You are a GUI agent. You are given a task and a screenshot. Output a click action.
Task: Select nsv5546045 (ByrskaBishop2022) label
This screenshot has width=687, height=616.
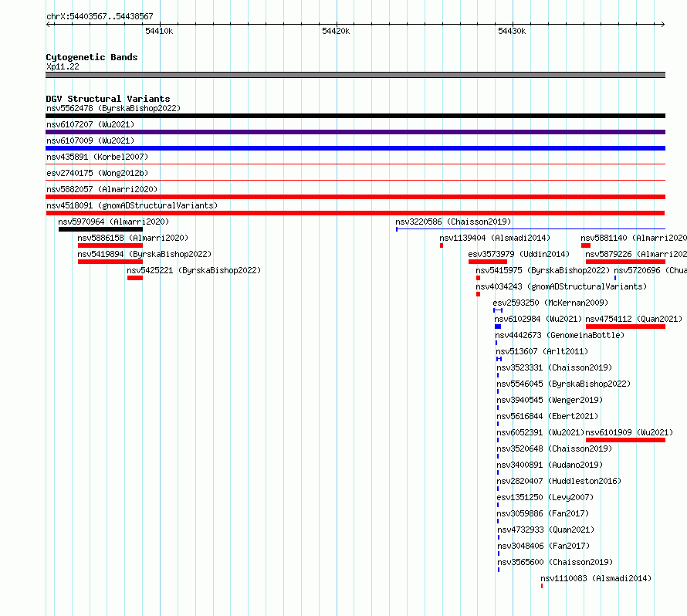pyautogui.click(x=563, y=384)
